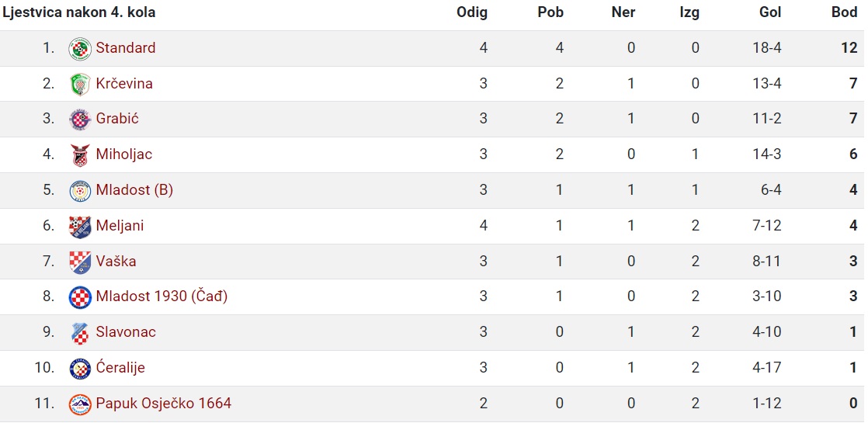Click the Slavonac club crest icon
868x423 pixels.
80,333
